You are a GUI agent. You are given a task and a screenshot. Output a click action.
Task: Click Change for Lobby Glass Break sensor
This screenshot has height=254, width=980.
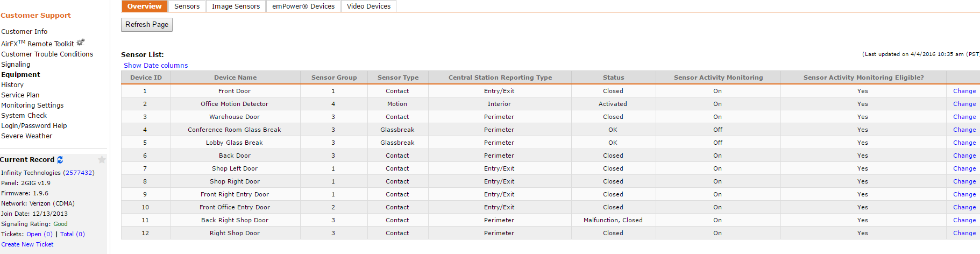(x=964, y=143)
